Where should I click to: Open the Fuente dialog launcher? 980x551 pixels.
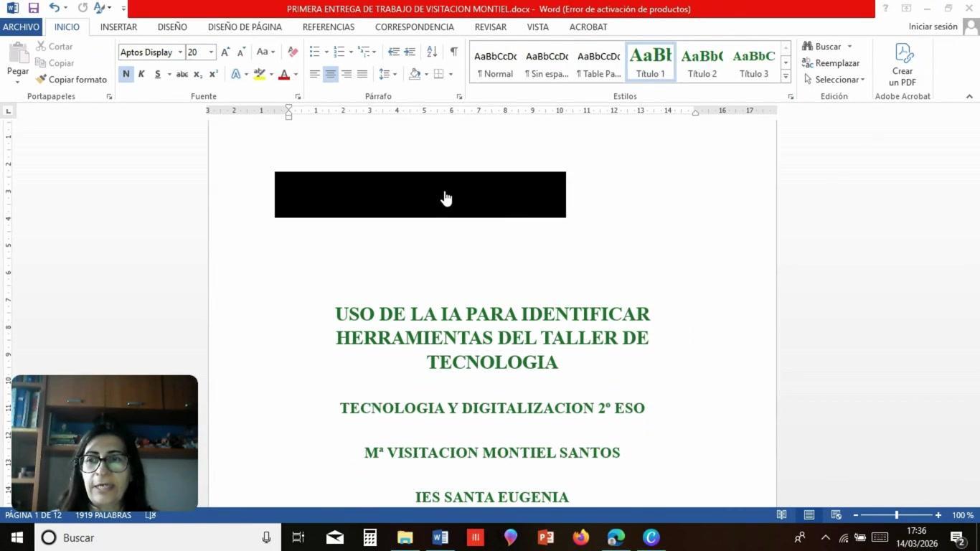[298, 96]
